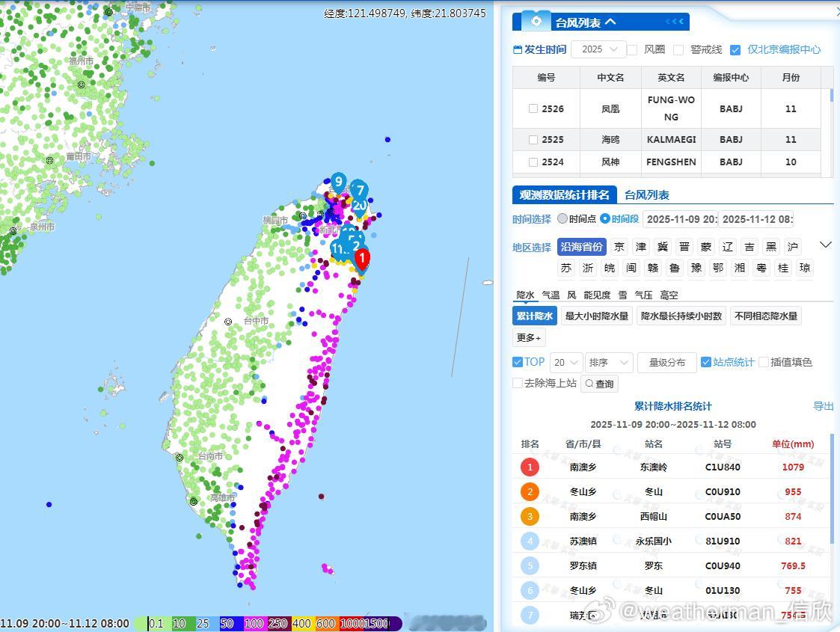
Task: Collapse the panel using the triple-arrow icon
Action: point(674,22)
